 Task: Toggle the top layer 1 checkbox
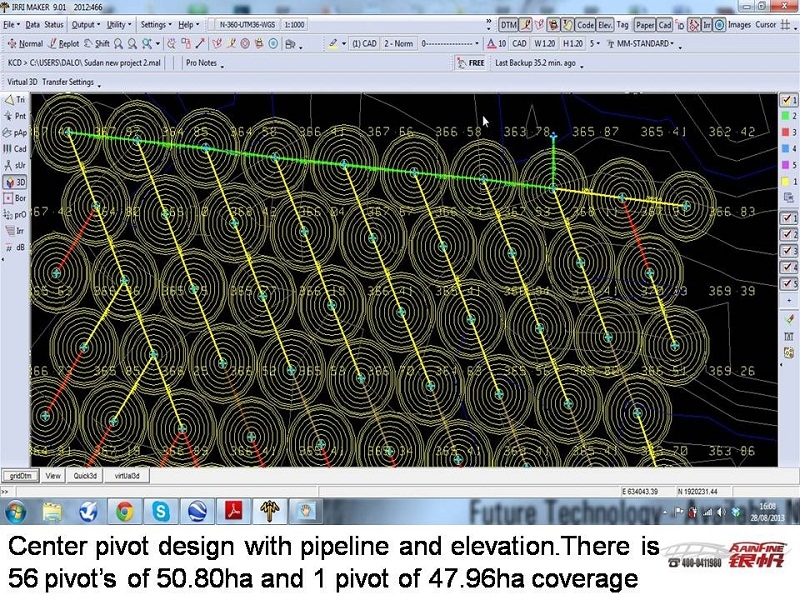pos(788,100)
